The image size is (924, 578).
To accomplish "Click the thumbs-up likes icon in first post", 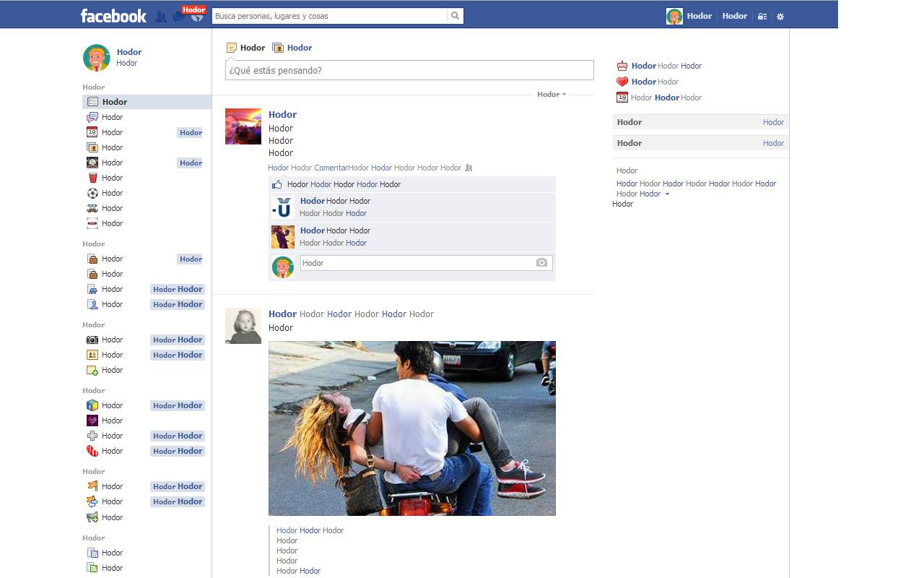I will (276, 184).
